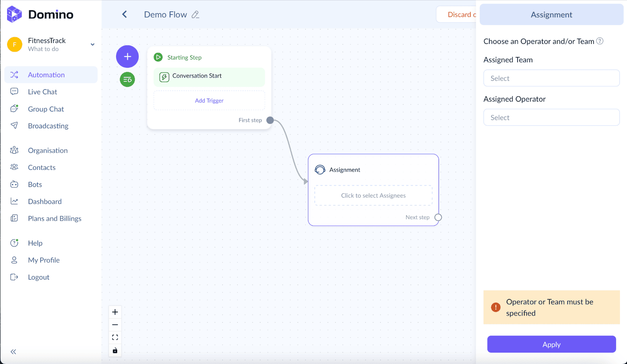The height and width of the screenshot is (364, 627).
Task: Open Organisation settings
Action: coord(48,151)
